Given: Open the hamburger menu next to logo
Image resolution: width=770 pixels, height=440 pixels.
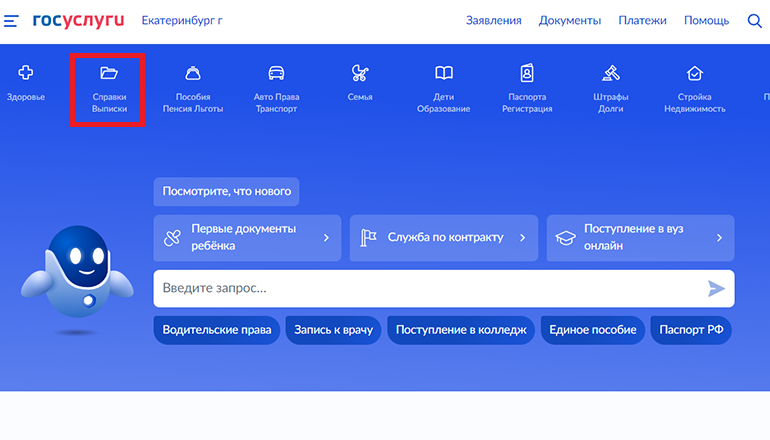Looking at the screenshot, I should [x=12, y=21].
